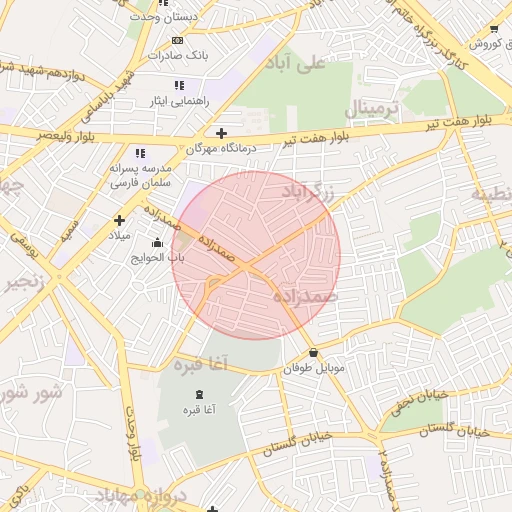Select the school icon for راهنمایی ایثار
This screenshot has width=512, height=512.
tap(179, 86)
